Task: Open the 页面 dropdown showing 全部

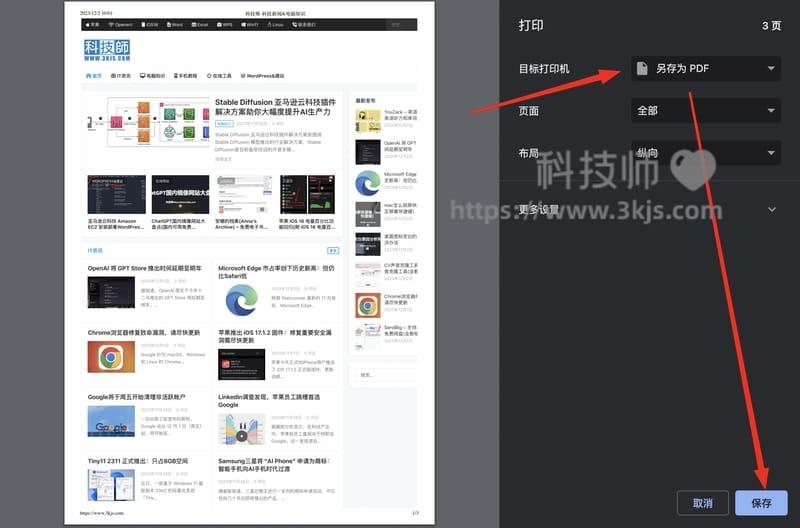Action: (706, 110)
